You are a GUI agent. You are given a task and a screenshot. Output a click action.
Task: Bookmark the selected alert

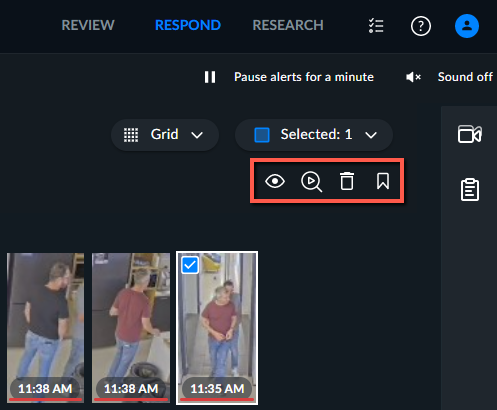pyautogui.click(x=383, y=181)
